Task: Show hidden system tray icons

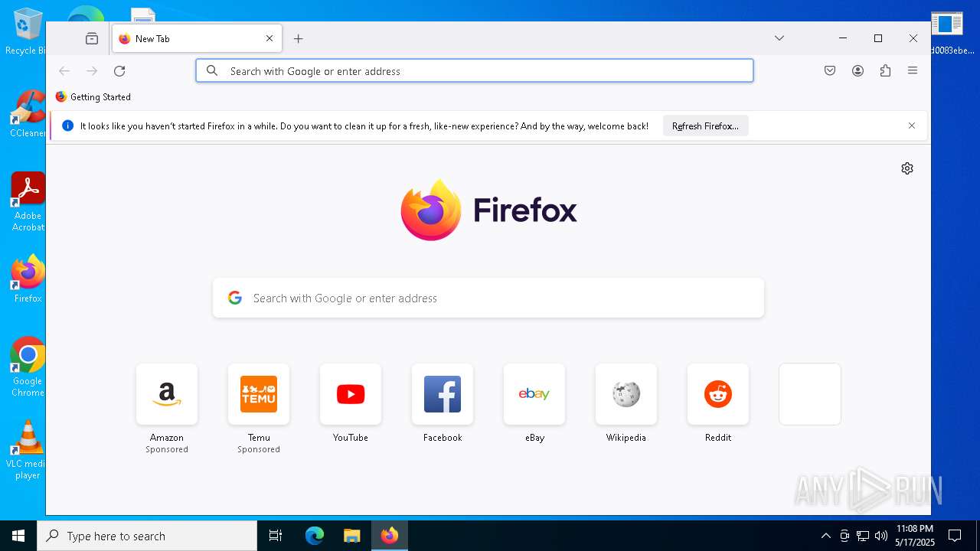Action: (825, 536)
